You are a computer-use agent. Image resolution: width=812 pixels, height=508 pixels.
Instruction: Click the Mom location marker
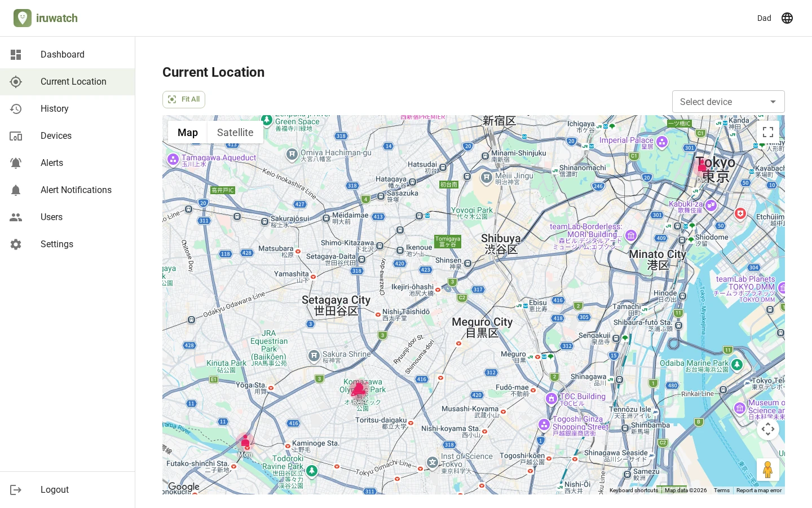click(x=245, y=443)
